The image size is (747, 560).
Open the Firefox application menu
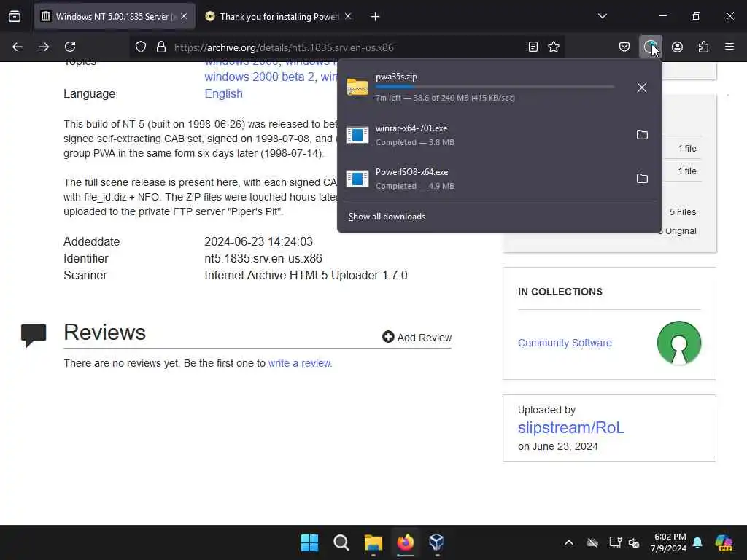tap(729, 47)
